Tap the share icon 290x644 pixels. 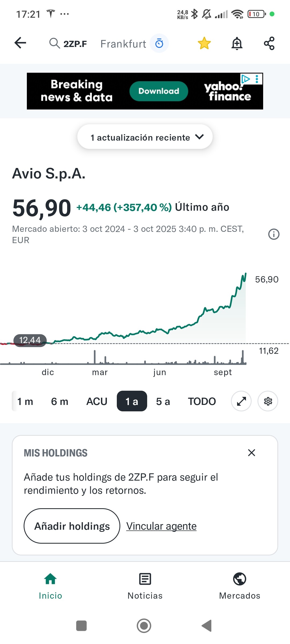[x=269, y=43]
